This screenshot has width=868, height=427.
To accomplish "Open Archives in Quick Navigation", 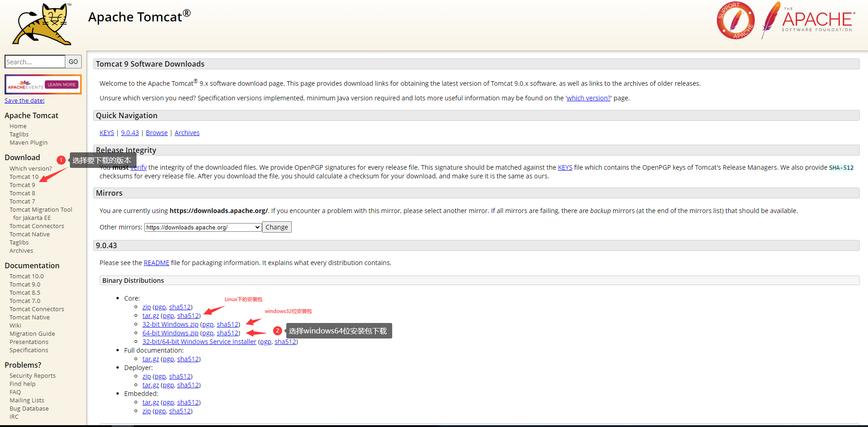I will tap(187, 133).
